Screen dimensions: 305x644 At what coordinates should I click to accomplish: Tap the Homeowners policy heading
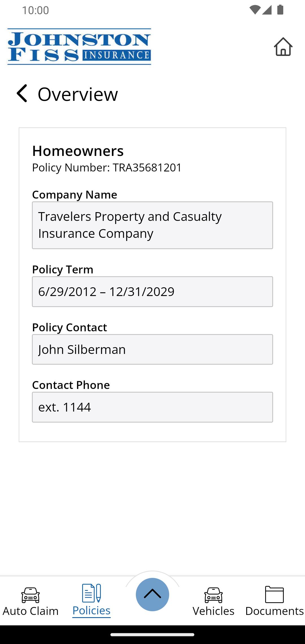(78, 151)
